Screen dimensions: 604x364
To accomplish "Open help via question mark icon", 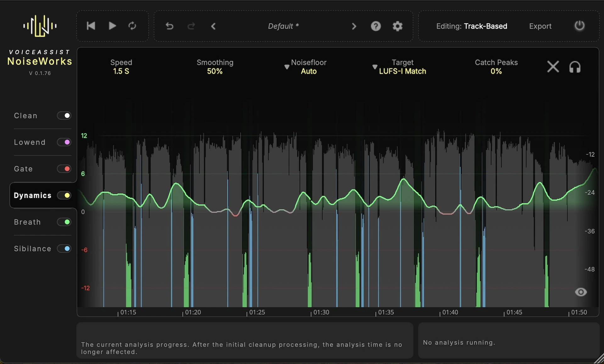I will [376, 26].
